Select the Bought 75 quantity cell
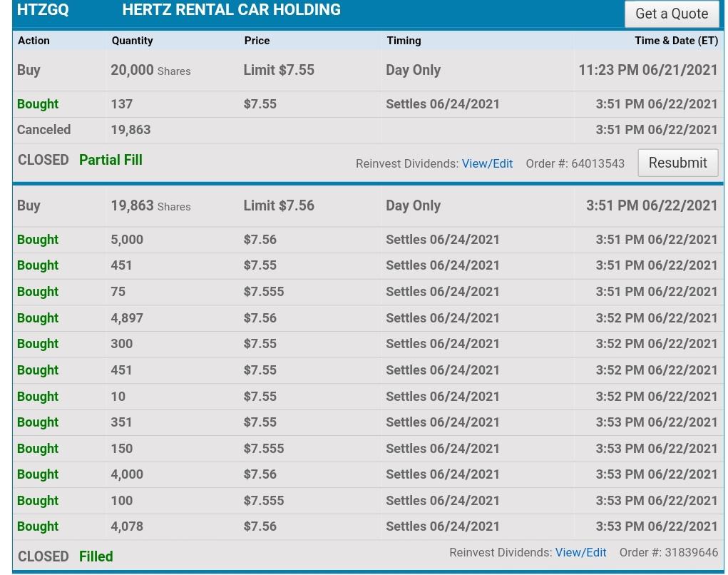728x575 pixels. [x=118, y=292]
